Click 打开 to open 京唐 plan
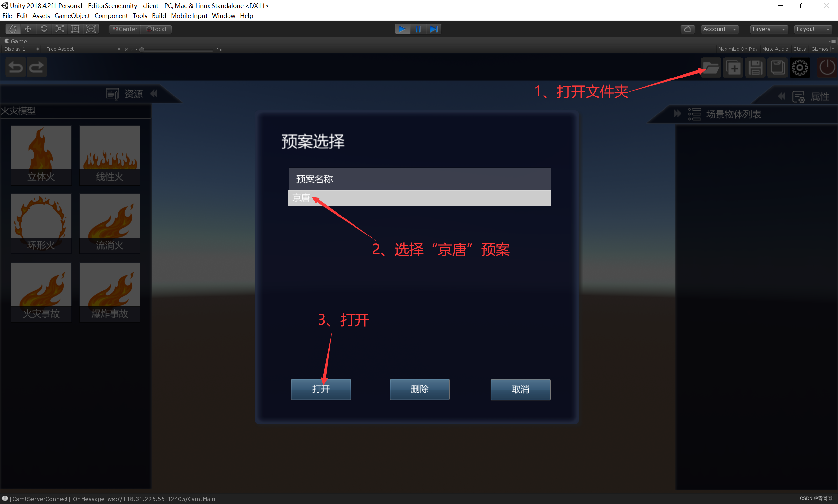838x504 pixels. (x=321, y=389)
